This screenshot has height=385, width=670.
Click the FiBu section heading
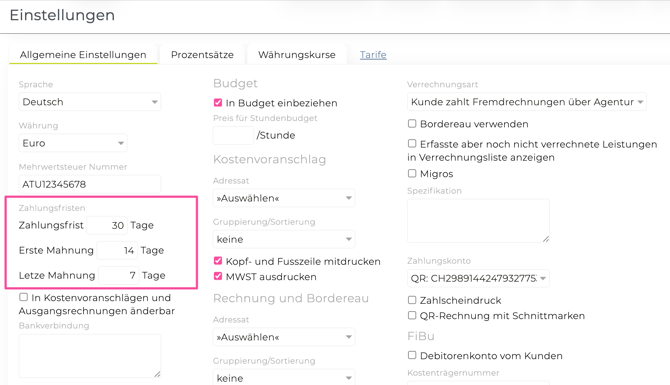click(x=421, y=336)
